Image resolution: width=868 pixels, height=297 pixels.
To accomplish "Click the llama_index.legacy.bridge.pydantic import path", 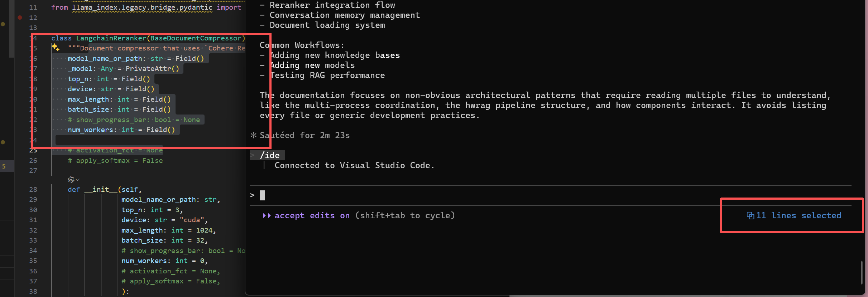I will (x=142, y=8).
